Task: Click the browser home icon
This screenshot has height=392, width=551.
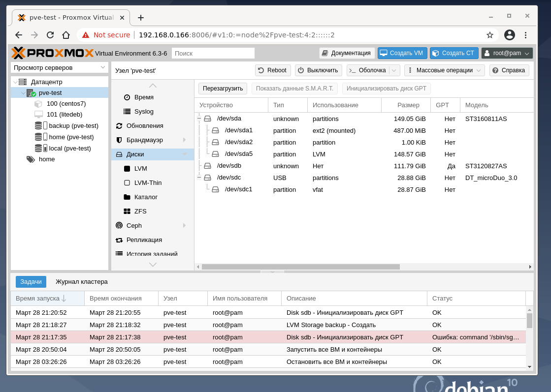Action: point(66,35)
